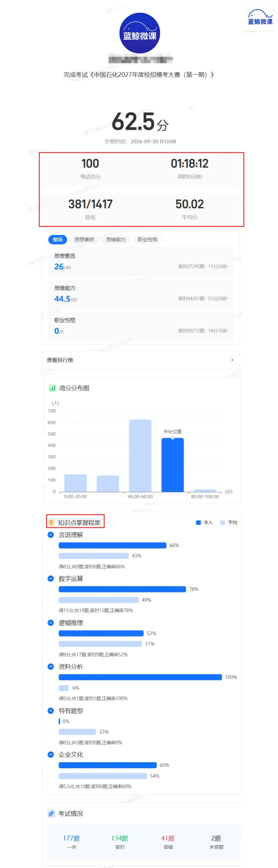Screen dimensions: 278x868
Task: Click the 381/1417 ranking value
Action: pos(90,204)
